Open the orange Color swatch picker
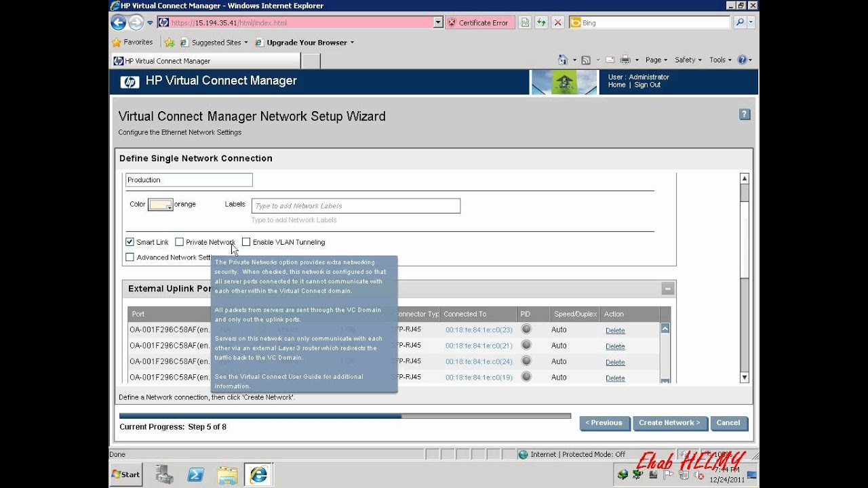 (x=161, y=204)
